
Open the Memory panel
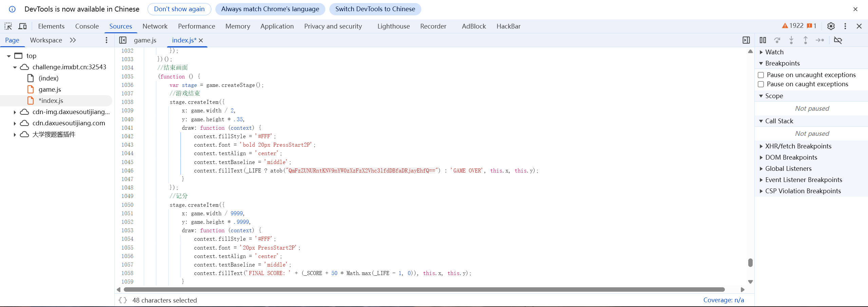238,26
